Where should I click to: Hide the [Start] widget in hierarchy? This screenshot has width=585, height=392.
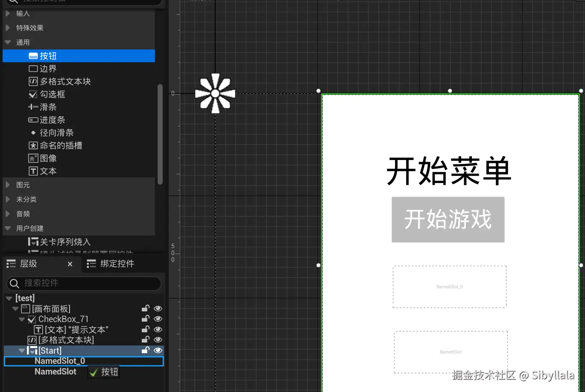coord(158,350)
